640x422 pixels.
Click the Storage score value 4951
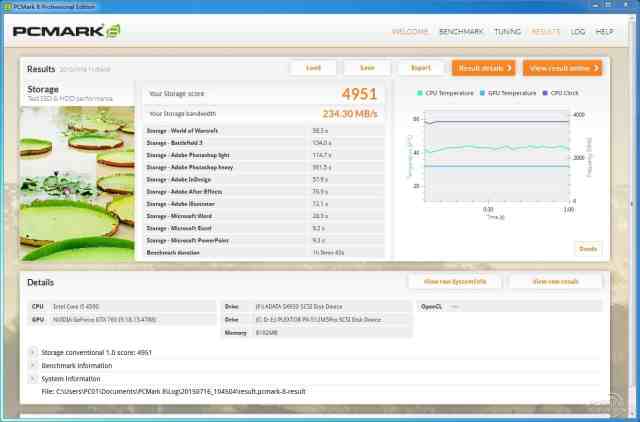click(359, 94)
